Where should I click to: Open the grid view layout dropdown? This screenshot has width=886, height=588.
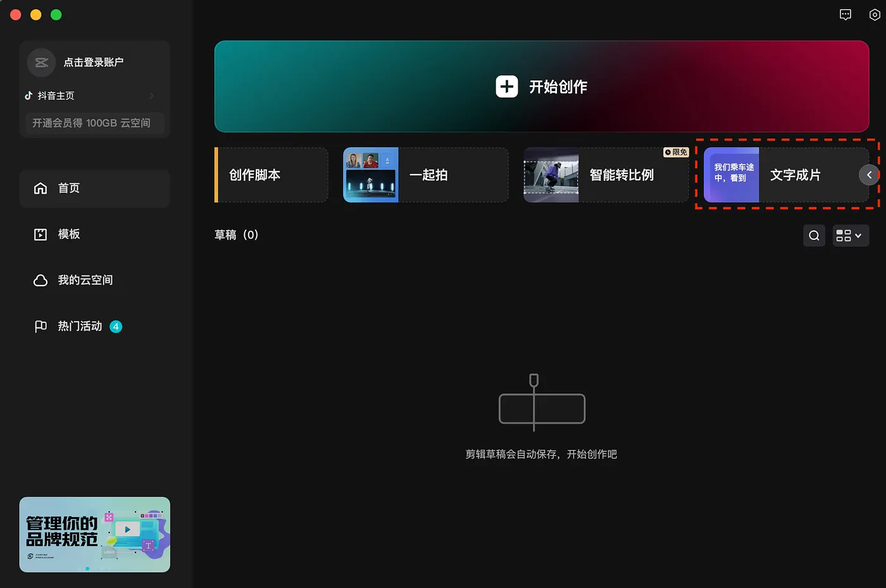(x=850, y=235)
